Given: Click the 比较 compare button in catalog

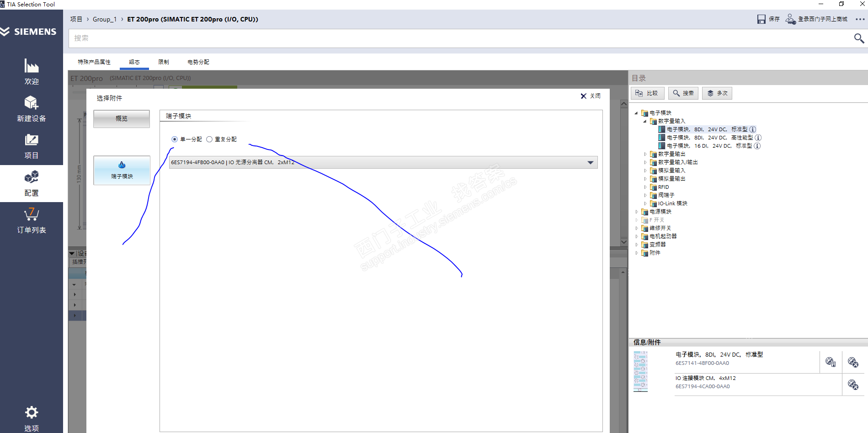Looking at the screenshot, I should 647,93.
